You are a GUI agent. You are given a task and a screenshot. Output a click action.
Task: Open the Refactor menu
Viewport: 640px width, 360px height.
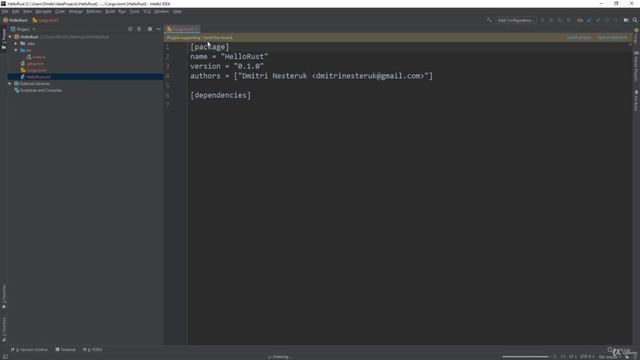click(94, 11)
